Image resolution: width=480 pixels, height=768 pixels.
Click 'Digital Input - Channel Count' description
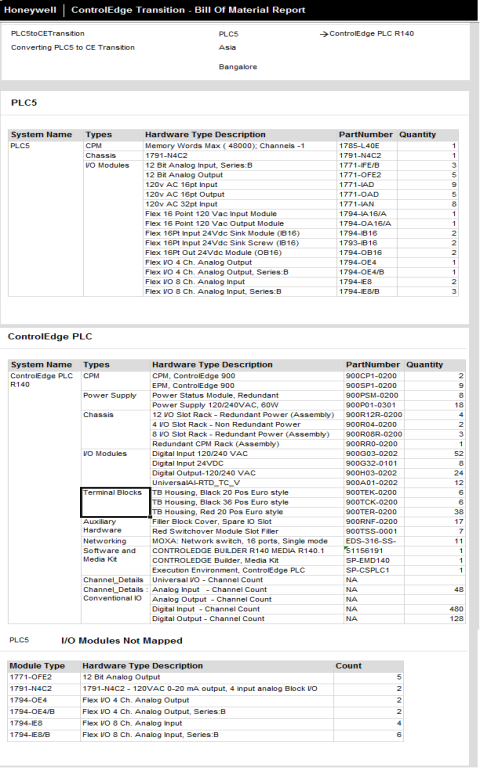pyautogui.click(x=206, y=609)
